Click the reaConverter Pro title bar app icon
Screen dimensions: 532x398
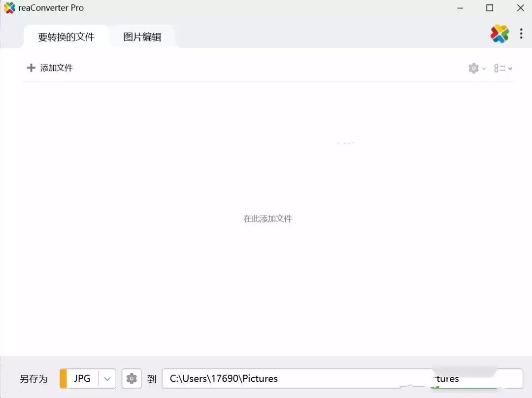9,8
